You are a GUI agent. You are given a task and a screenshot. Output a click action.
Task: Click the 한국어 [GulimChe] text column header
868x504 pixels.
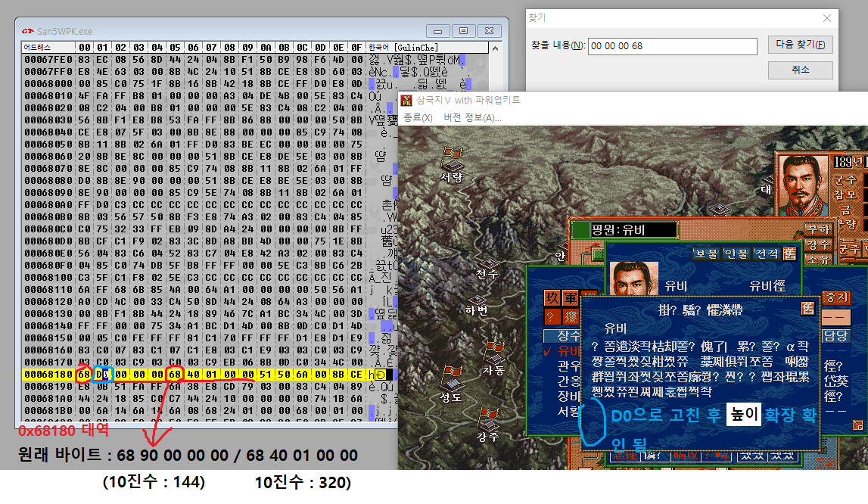[403, 48]
